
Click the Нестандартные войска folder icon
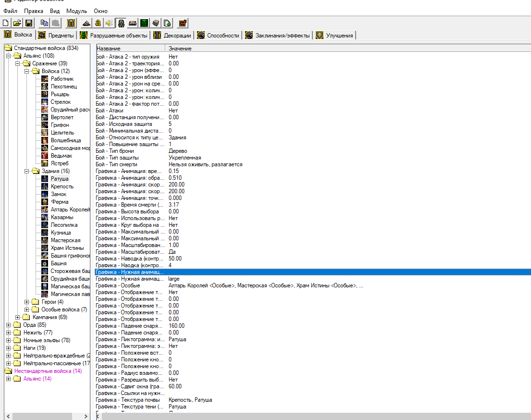(9, 371)
